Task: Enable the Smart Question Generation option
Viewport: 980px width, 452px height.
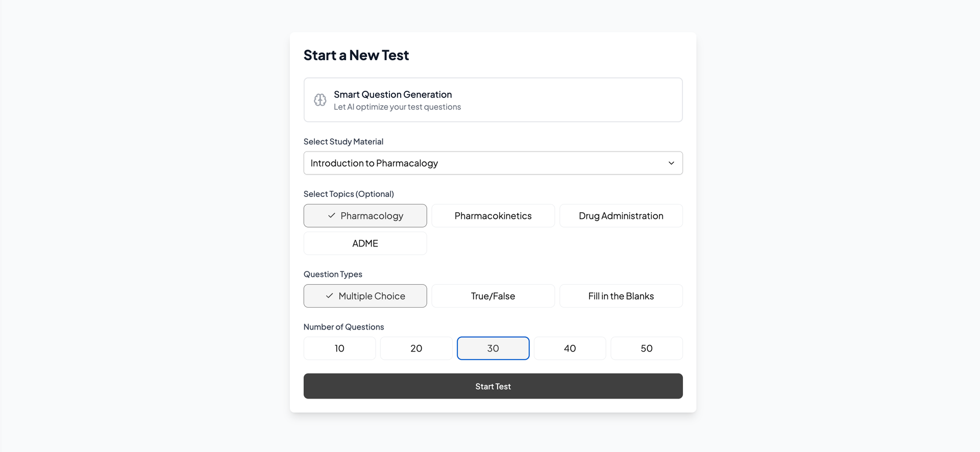Action: click(x=493, y=100)
